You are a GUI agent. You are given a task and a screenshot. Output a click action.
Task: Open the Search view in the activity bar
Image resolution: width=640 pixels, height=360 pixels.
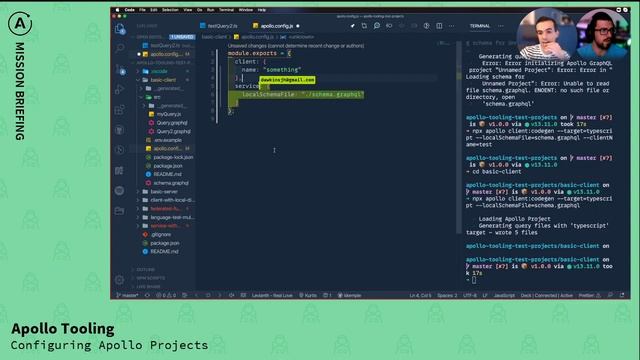click(x=120, y=48)
